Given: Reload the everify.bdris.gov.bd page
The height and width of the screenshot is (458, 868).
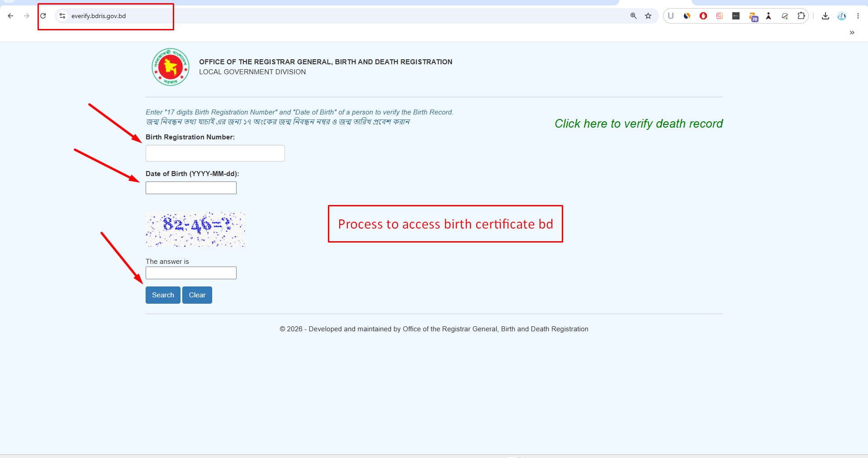Looking at the screenshot, I should pos(43,16).
